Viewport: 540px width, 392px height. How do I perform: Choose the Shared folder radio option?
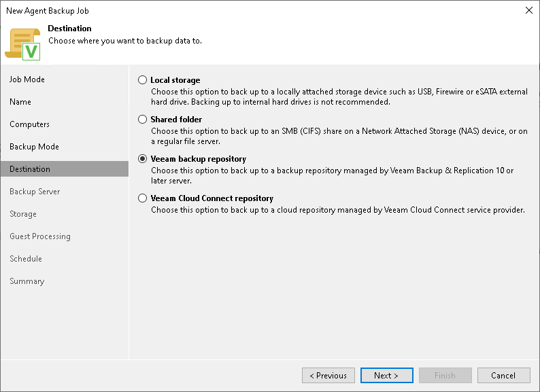142,120
